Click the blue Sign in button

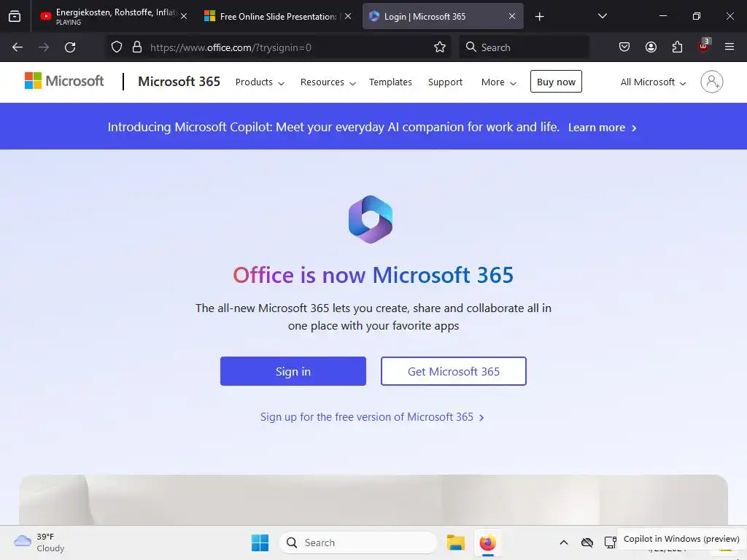pyautogui.click(x=293, y=371)
